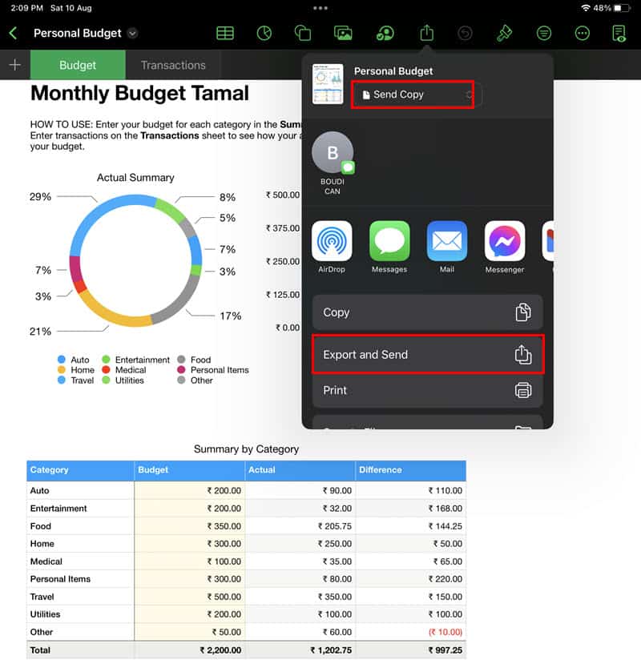Viewport: 641px width, 672px height.
Task: Share via Mail app
Action: [447, 247]
